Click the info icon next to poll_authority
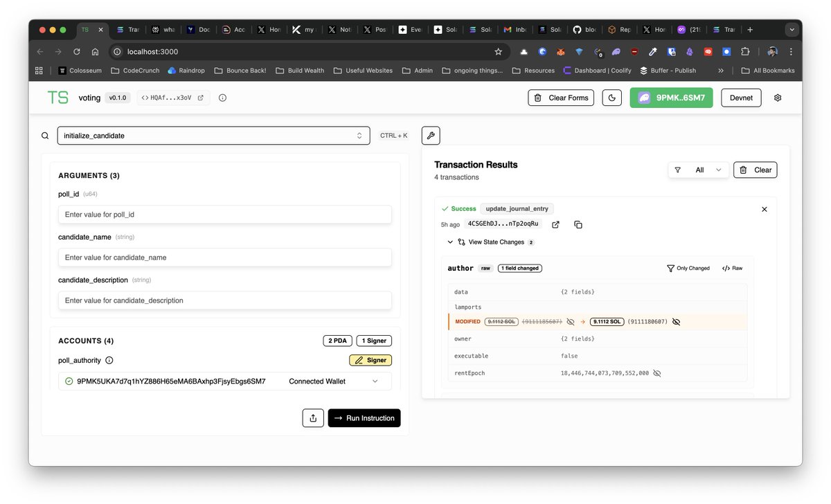Screen dimensions: 831x504 [x=109, y=360]
